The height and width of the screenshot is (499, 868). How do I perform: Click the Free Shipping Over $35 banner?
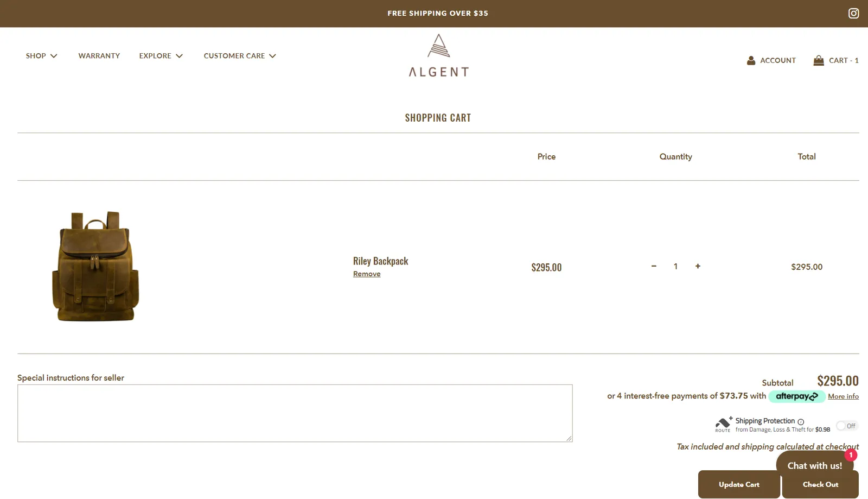tap(438, 13)
